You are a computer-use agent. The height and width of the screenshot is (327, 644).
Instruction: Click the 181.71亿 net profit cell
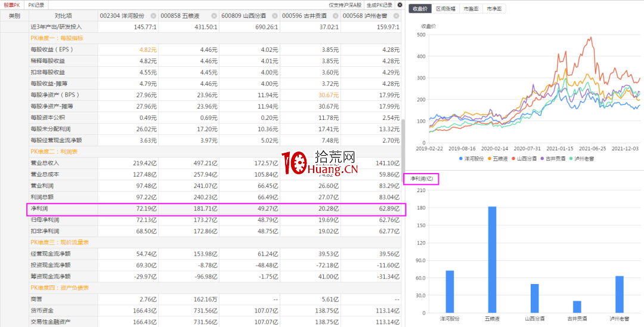(205, 209)
